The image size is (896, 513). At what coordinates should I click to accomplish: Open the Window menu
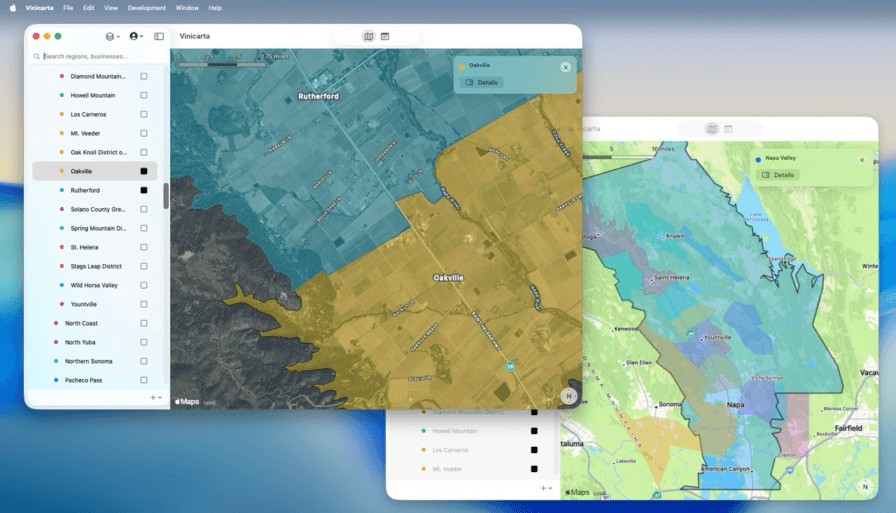(x=187, y=8)
